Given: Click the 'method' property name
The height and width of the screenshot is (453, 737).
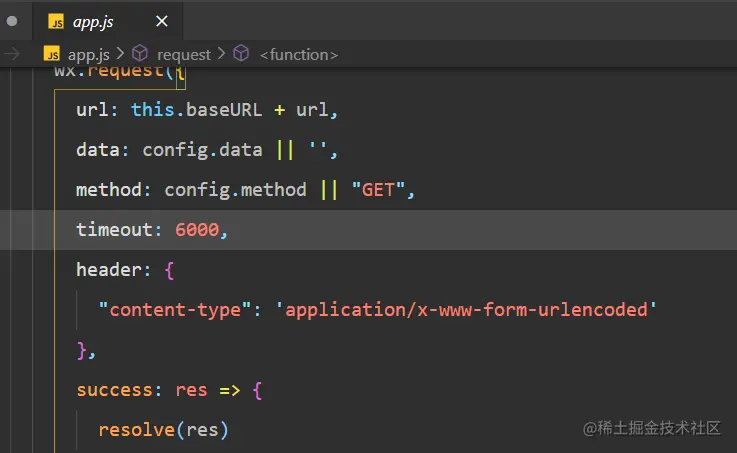Looking at the screenshot, I should (109, 190).
